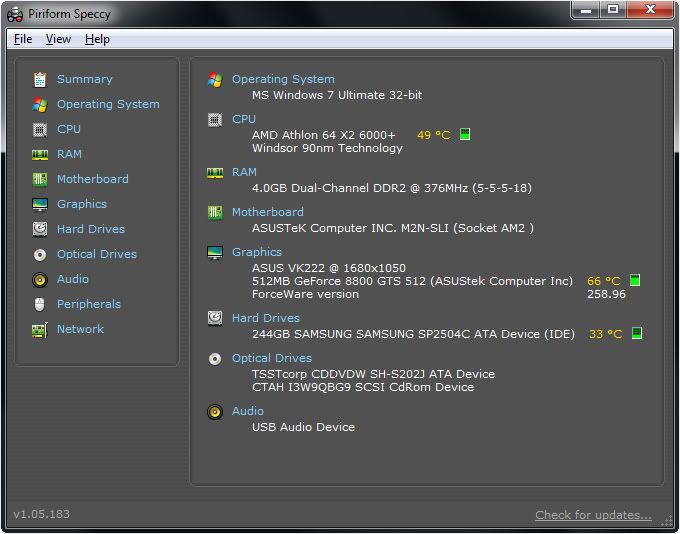This screenshot has width=680, height=534.
Task: Select sidebar Operating System label
Action: pos(108,105)
